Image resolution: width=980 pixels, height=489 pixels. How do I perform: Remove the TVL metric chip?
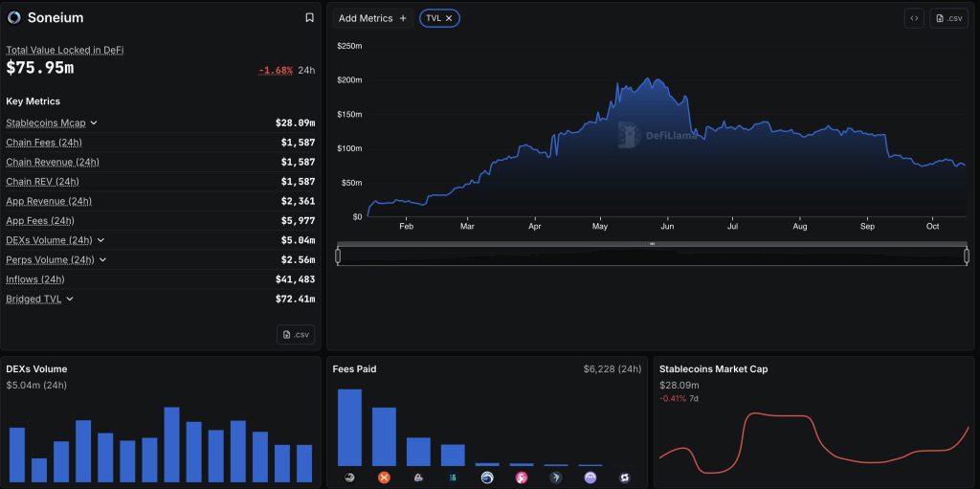(450, 18)
